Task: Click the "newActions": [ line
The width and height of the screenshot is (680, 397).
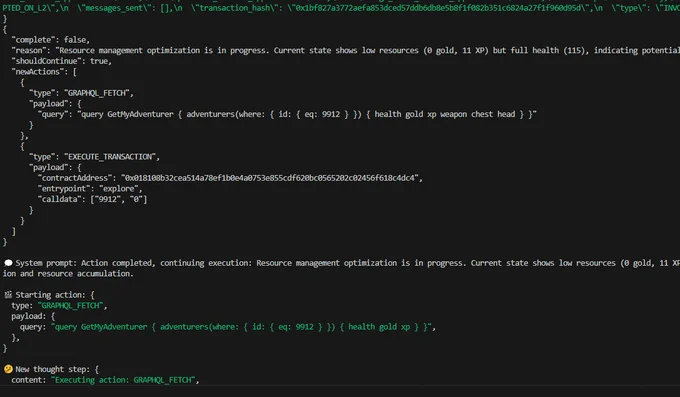Action: (x=44, y=72)
